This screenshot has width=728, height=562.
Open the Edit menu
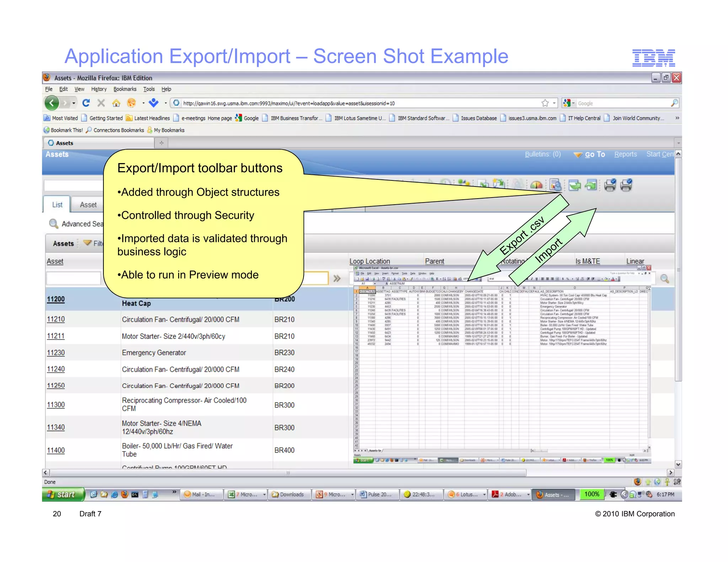[63, 89]
